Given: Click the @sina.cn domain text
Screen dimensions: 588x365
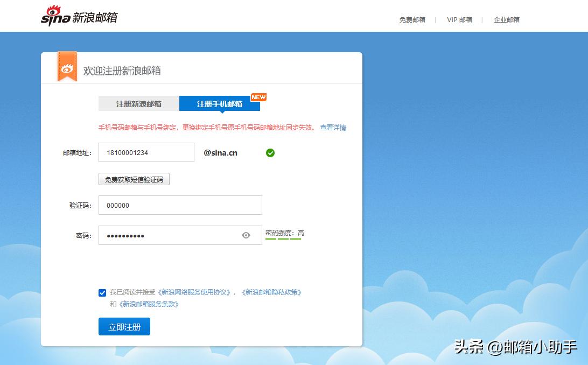Looking at the screenshot, I should click(x=221, y=153).
